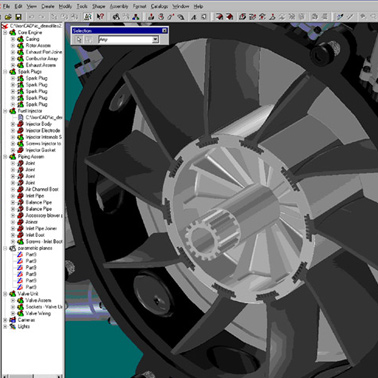The height and width of the screenshot is (378, 378).
Task: Click the Casing assembly icon
Action: 21,39
